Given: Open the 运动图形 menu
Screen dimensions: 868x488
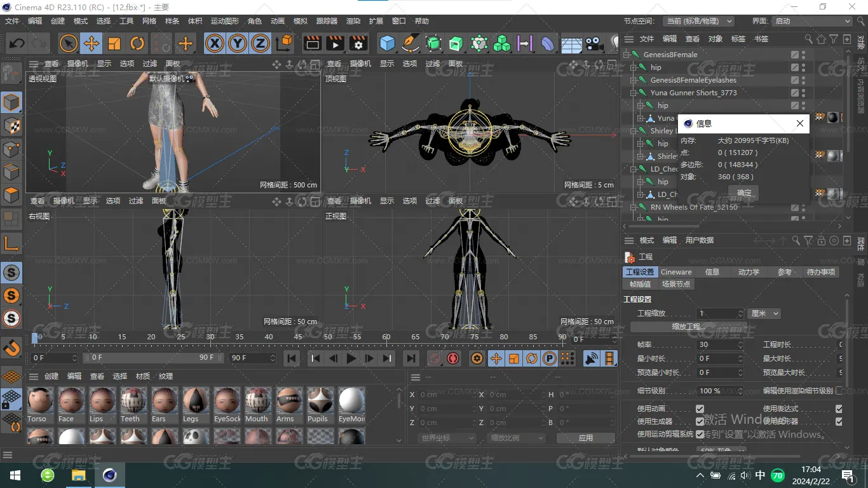Looking at the screenshot, I should click(x=225, y=21).
